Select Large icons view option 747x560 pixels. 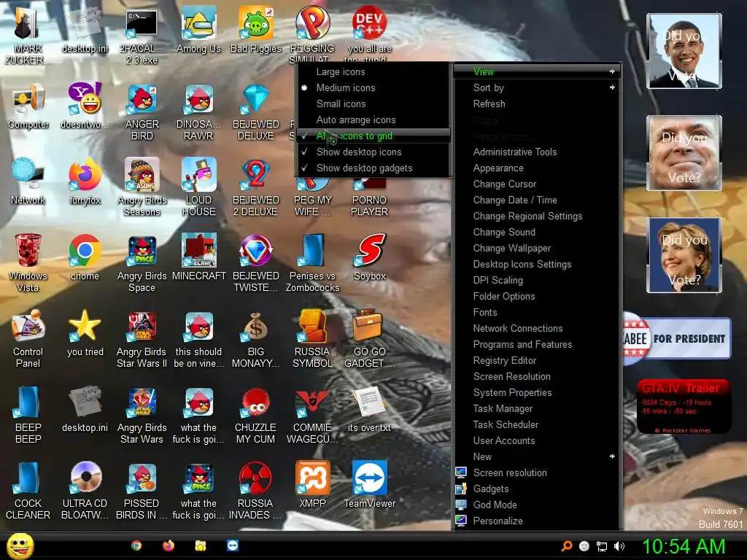[373, 72]
